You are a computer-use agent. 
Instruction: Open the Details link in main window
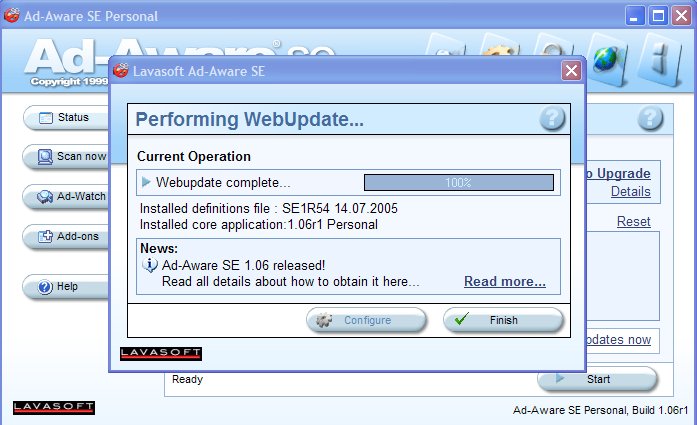(630, 192)
